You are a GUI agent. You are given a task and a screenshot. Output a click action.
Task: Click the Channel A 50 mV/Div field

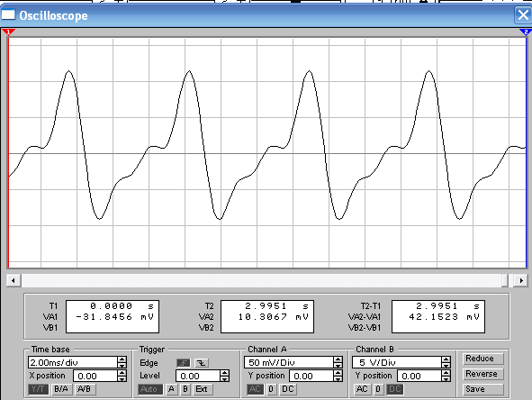(x=289, y=362)
